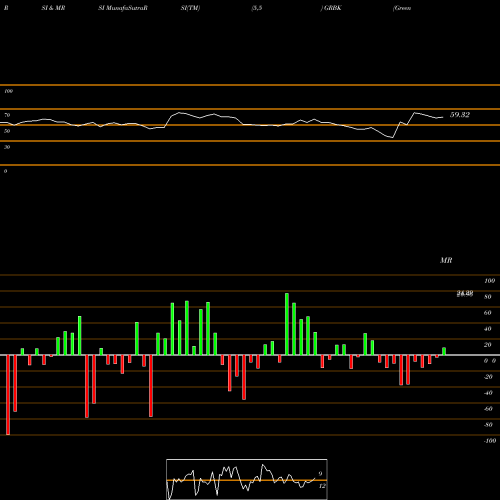The width and height of the screenshot is (500, 500).
Task: Click the RSI value 59.32 label
Action: [460, 115]
